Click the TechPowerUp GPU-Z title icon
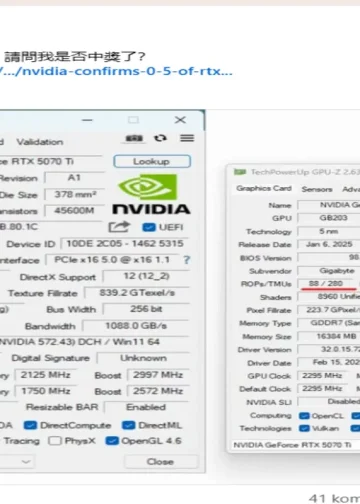Image resolution: width=360 pixels, height=504 pixels. (x=240, y=172)
